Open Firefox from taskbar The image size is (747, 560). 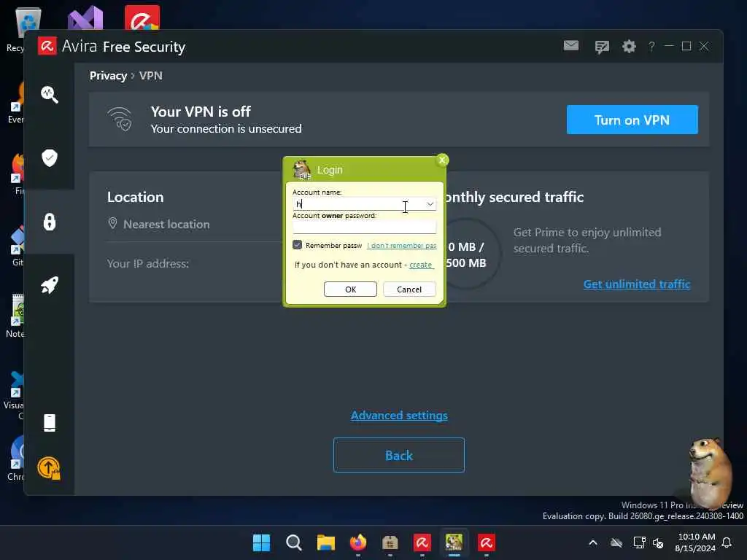(358, 542)
